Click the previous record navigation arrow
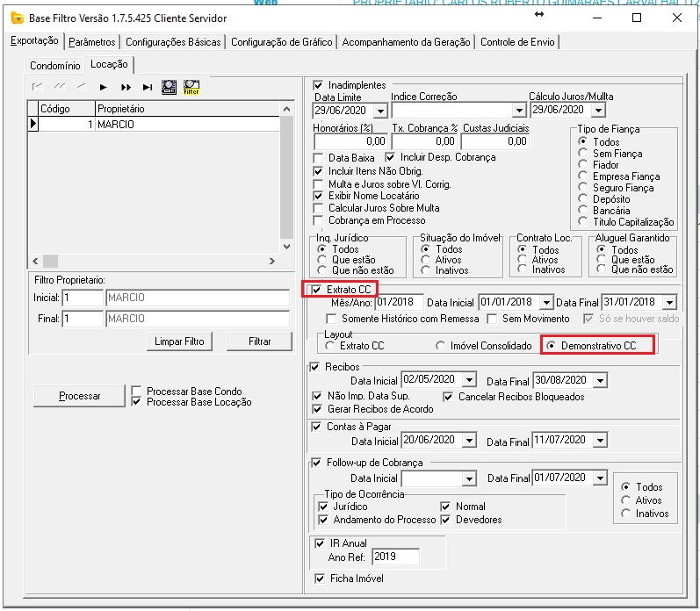The width and height of the screenshot is (700, 611). pyautogui.click(x=82, y=87)
